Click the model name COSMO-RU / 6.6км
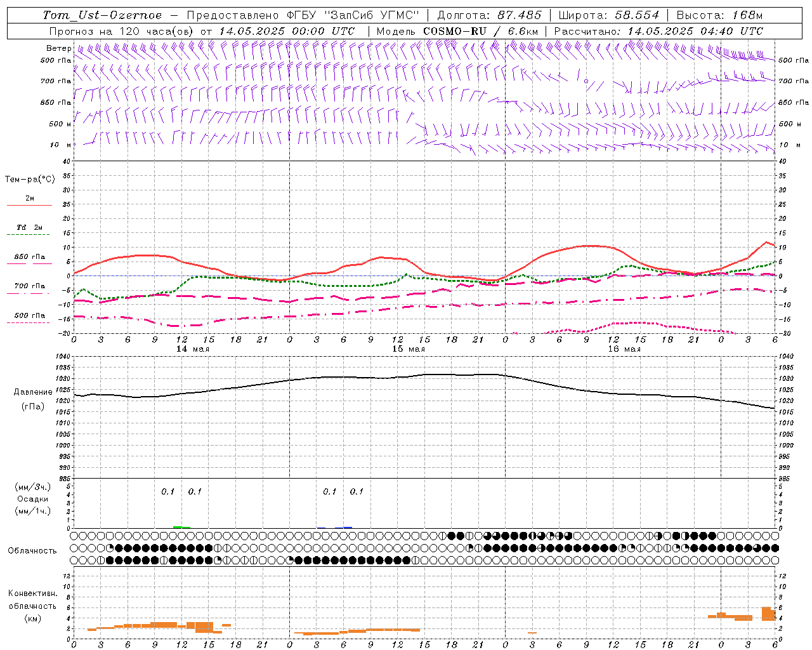Screen dimensions: 812x650 coord(481,31)
